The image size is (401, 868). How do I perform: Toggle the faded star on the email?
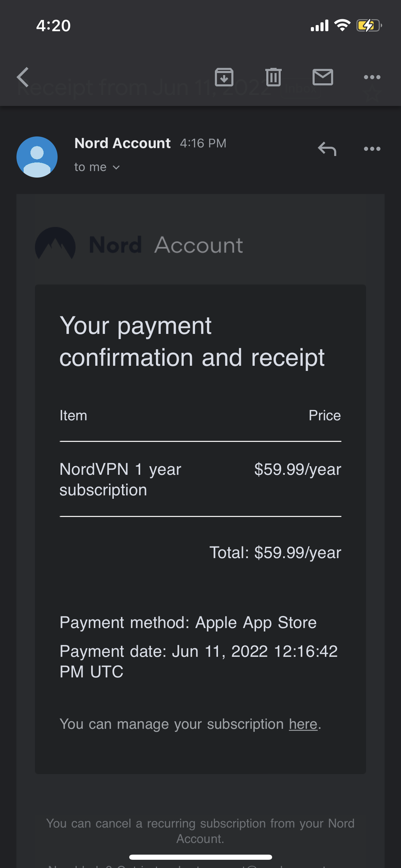click(x=372, y=93)
